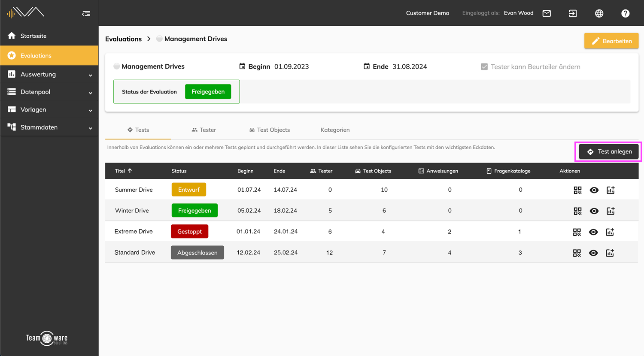Click the Evaluations breadcrumb link
The width and height of the screenshot is (644, 356).
point(123,39)
